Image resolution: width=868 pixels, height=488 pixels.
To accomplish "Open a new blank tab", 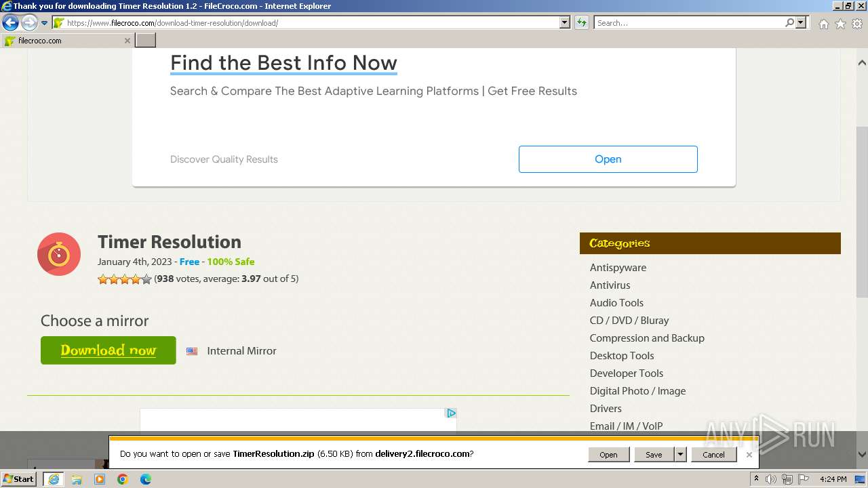I will (146, 41).
